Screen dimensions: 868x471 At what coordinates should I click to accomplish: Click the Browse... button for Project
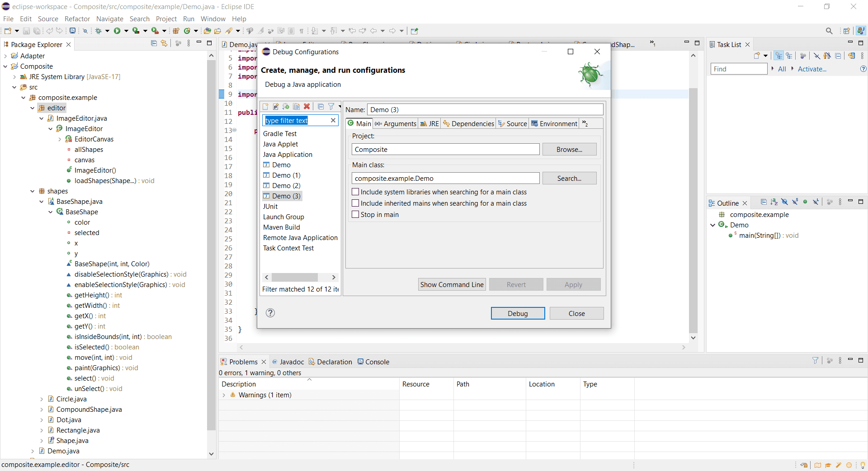[569, 149]
